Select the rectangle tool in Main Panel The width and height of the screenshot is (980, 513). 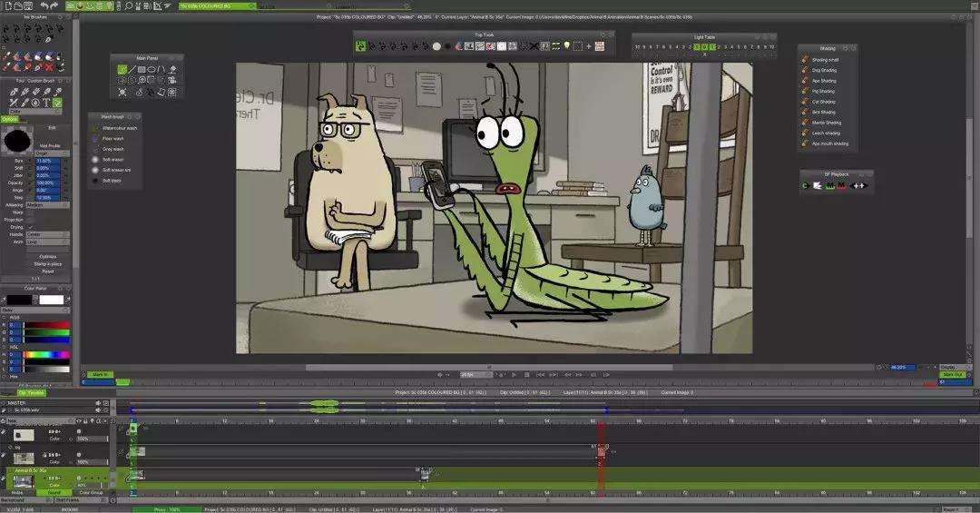coord(142,69)
